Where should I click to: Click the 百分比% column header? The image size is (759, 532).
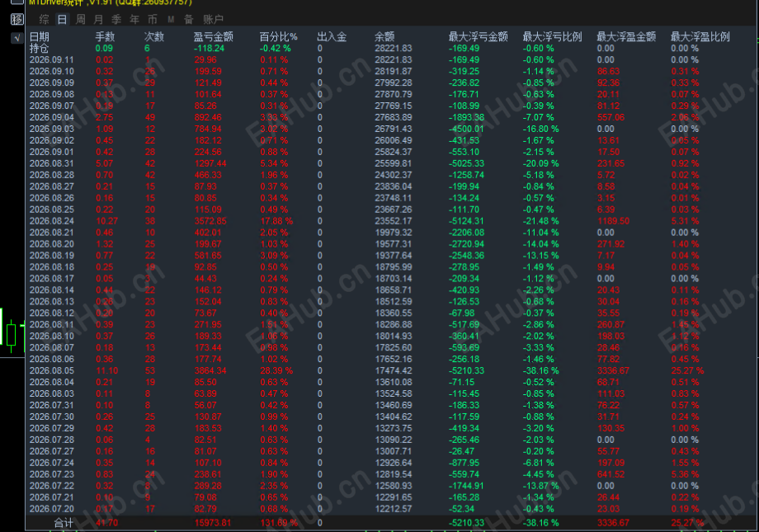[278, 37]
